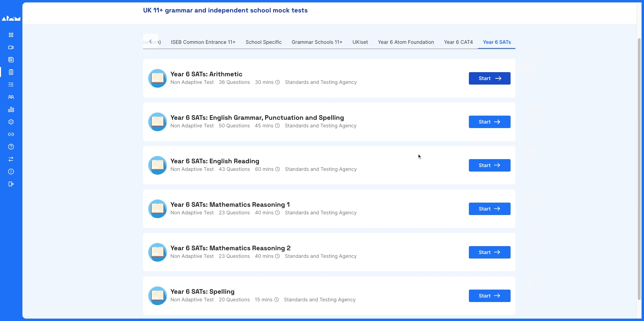This screenshot has height=321, width=644.
Task: Open the people group icon
Action: 11,97
